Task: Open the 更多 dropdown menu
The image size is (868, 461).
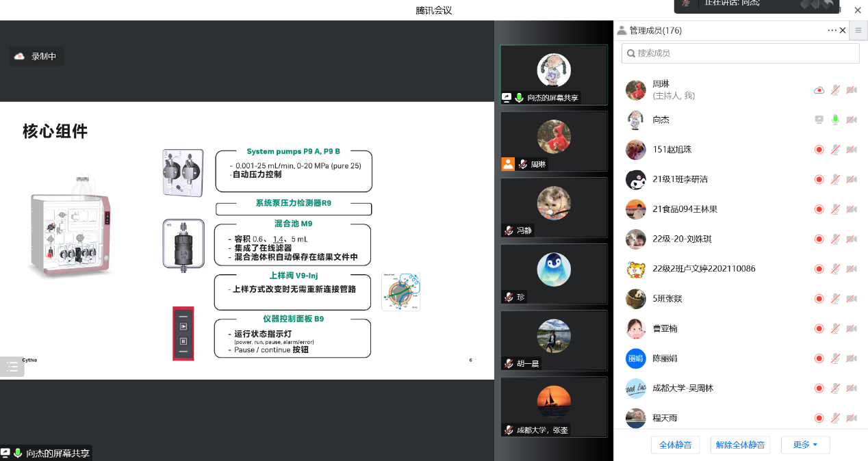Action: [x=805, y=445]
